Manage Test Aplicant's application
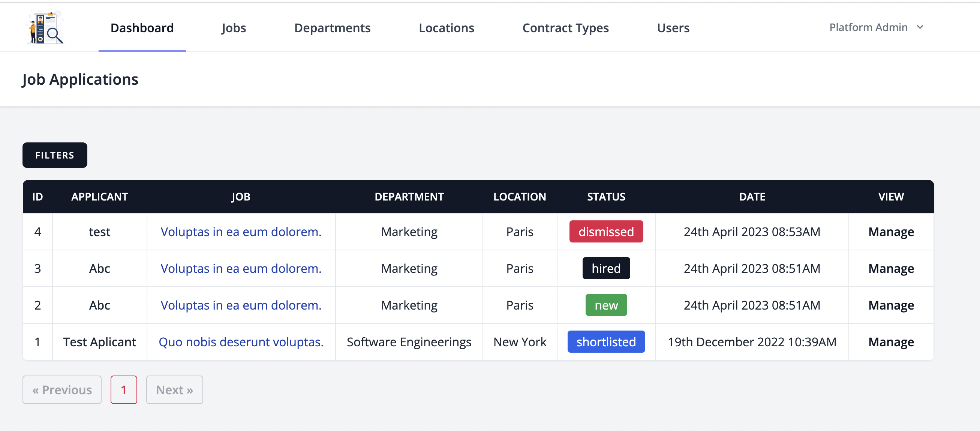 (891, 342)
